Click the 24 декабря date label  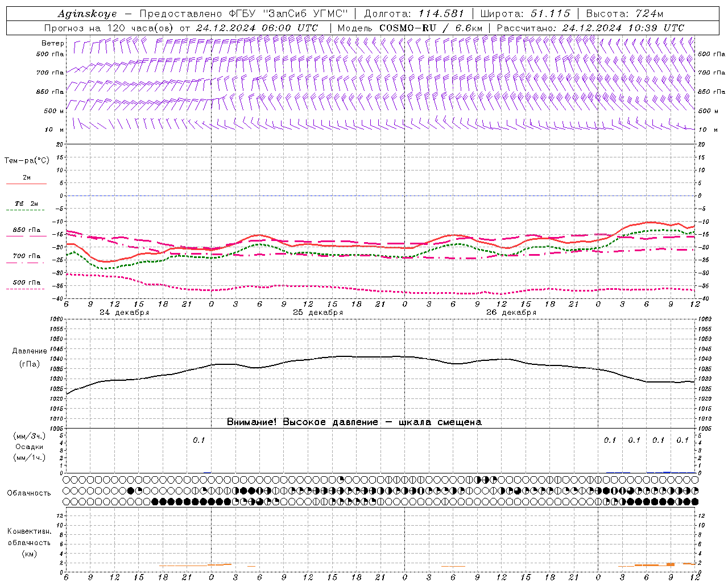[x=124, y=313]
